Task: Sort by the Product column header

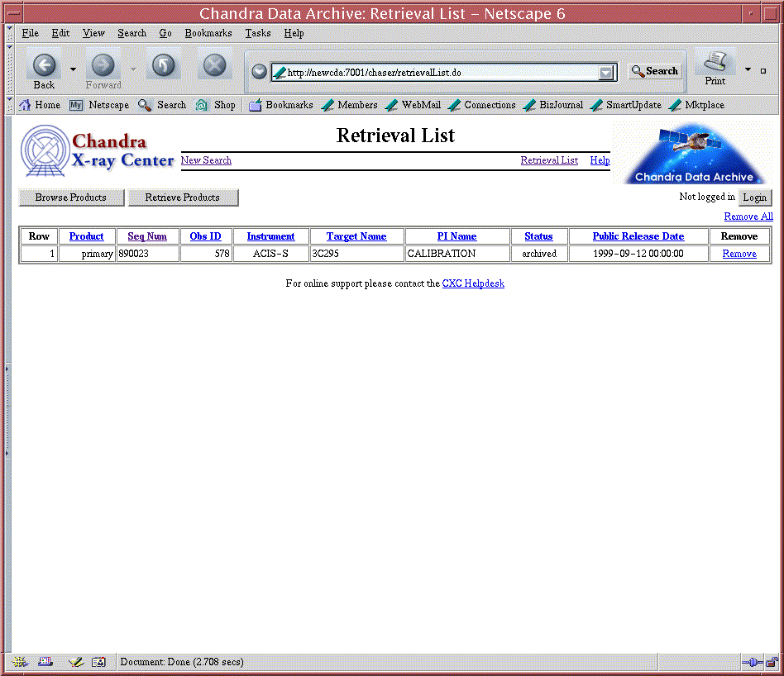Action: click(x=87, y=236)
